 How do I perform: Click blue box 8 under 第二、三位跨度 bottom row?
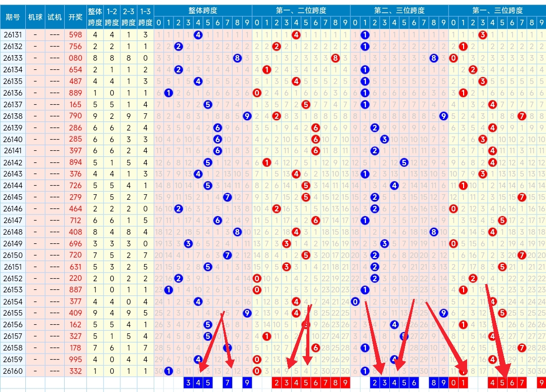click(x=434, y=382)
